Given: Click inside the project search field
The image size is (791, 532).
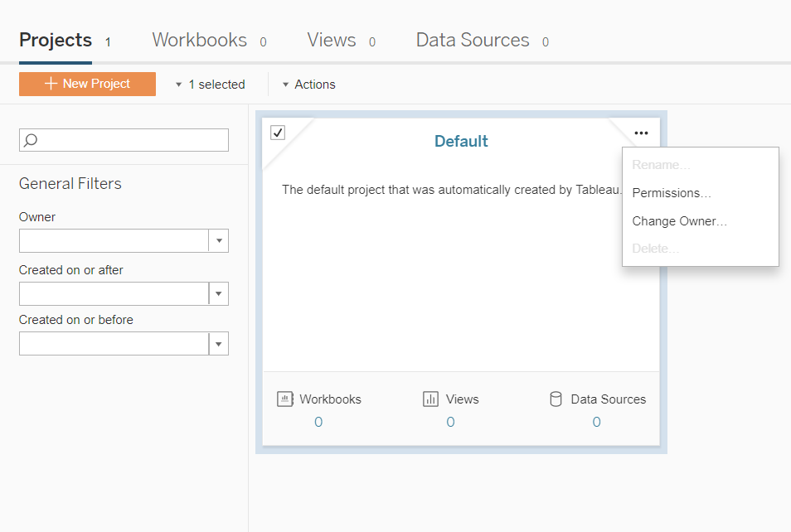Looking at the screenshot, I should (x=133, y=140).
